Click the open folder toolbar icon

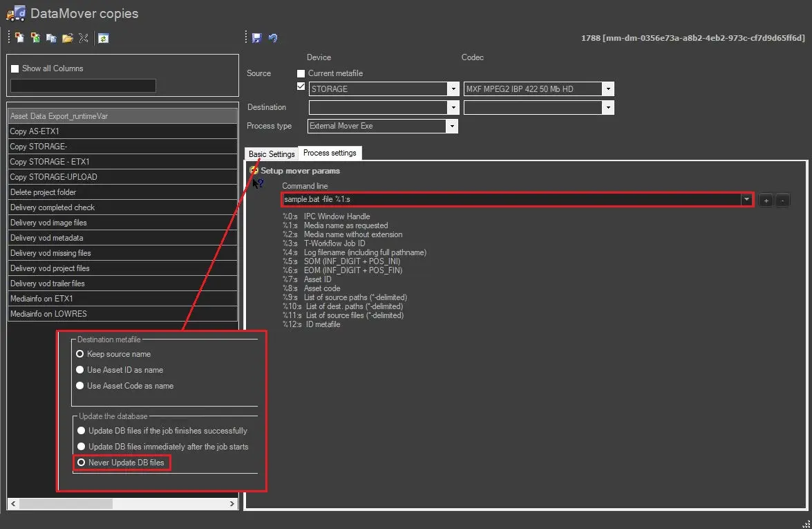tap(67, 38)
